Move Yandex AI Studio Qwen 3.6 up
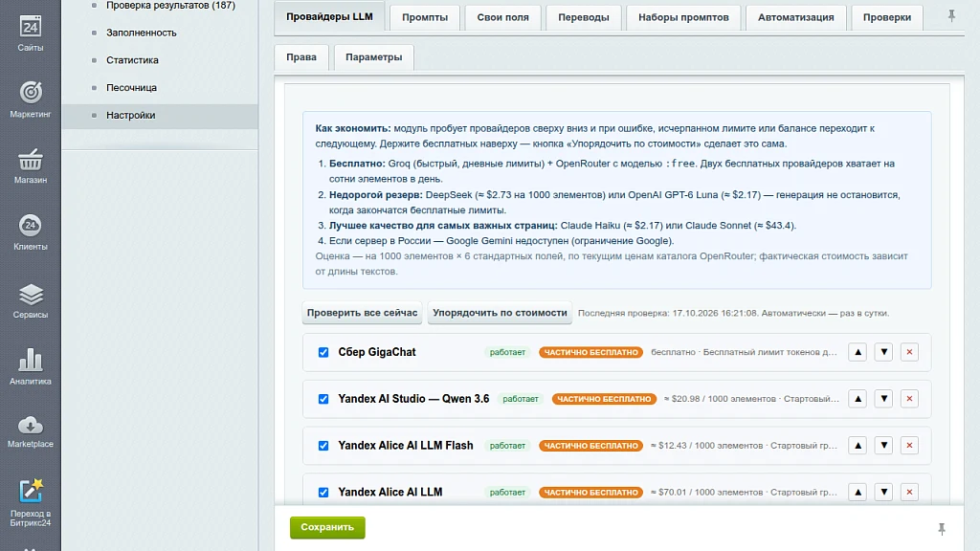This screenshot has height=551, width=980. tap(857, 399)
